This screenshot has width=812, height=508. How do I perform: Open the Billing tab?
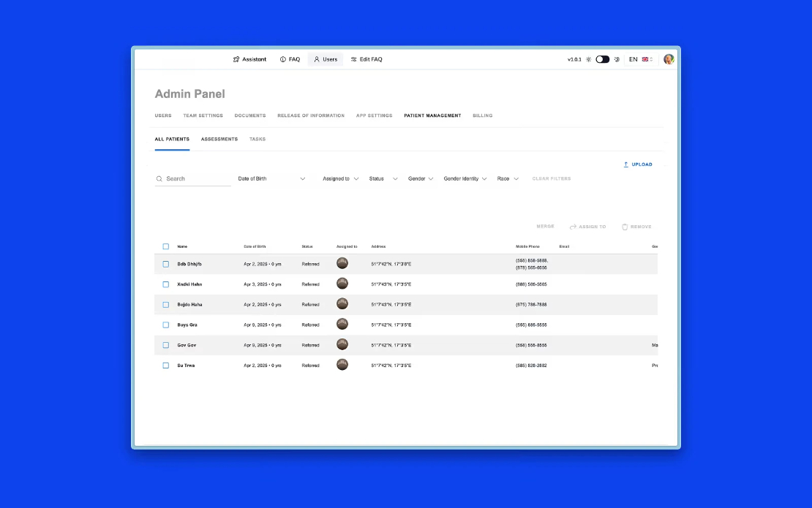click(x=483, y=116)
